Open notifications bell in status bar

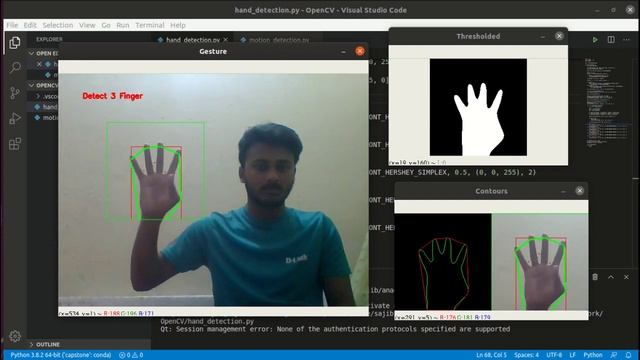(x=629, y=355)
